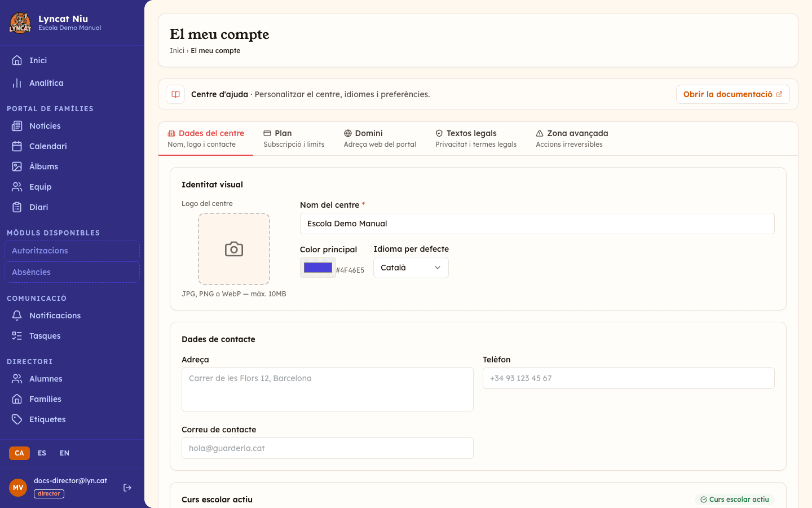Click Obrir la documentació button
This screenshot has height=508, width=812.
click(x=733, y=94)
